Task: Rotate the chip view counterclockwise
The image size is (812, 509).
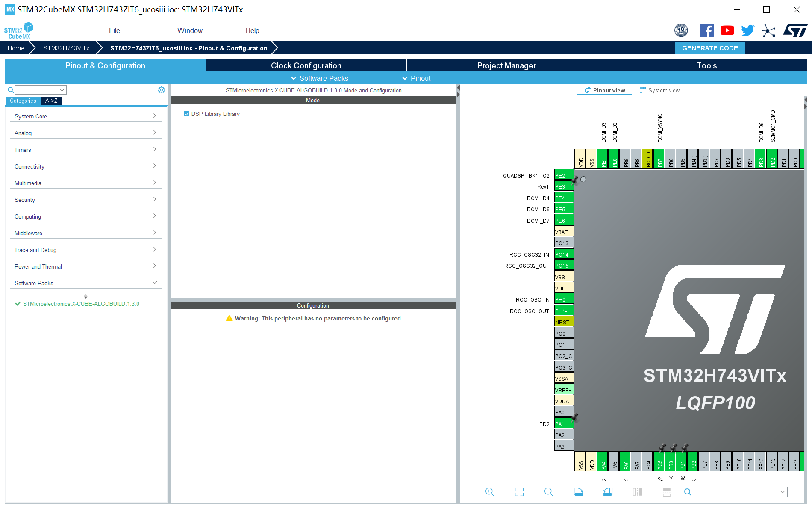Action: coord(608,492)
